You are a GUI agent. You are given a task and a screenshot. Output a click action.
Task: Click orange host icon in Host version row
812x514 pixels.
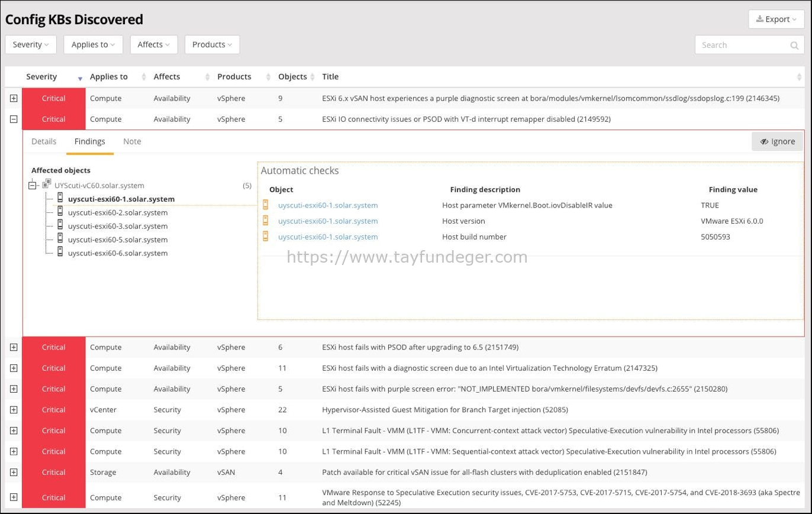tap(266, 221)
